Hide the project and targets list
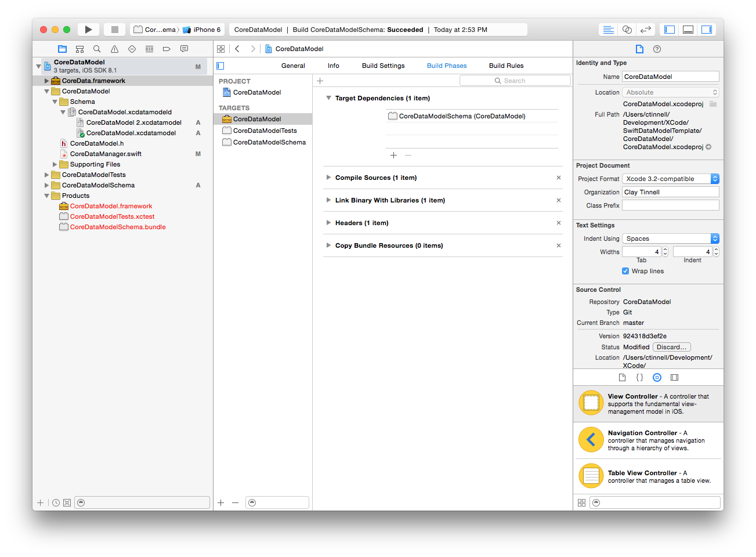The width and height of the screenshot is (756, 557). [220, 66]
